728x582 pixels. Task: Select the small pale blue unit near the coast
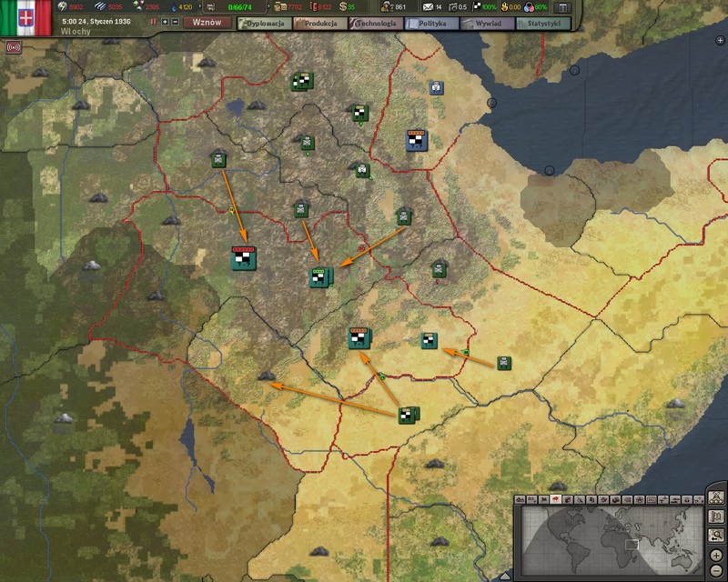(436, 86)
